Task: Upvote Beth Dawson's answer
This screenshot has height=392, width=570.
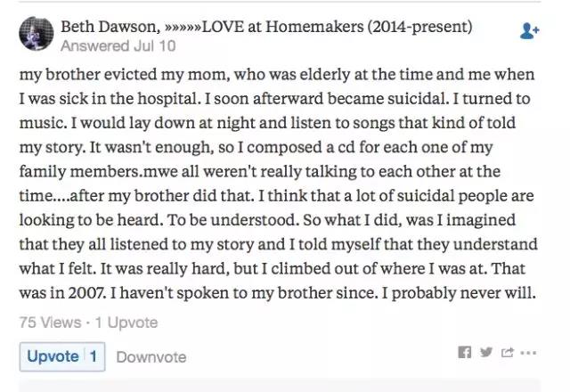Action: click(62, 356)
